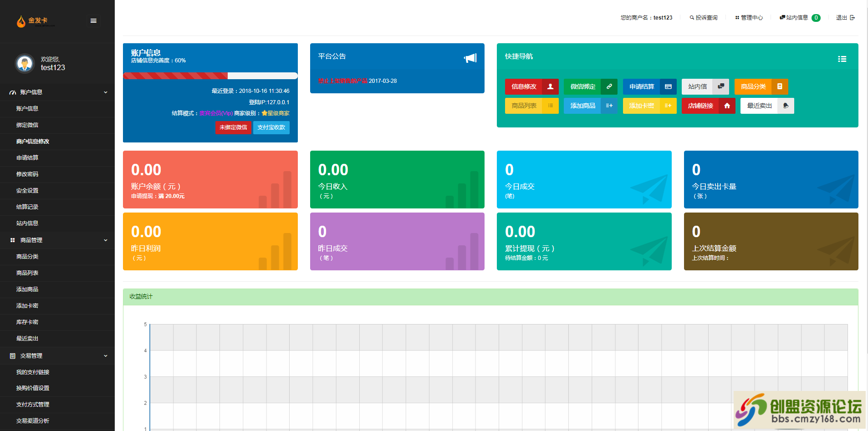Screen dimensions: 868x431
Task: Click the 上次结算金额 brown stat card
Action: point(771,241)
